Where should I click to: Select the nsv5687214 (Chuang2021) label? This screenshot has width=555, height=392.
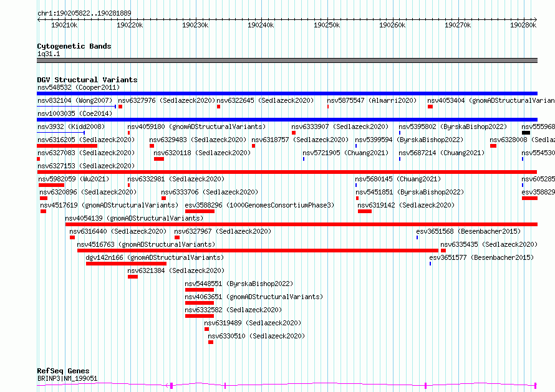click(x=442, y=153)
